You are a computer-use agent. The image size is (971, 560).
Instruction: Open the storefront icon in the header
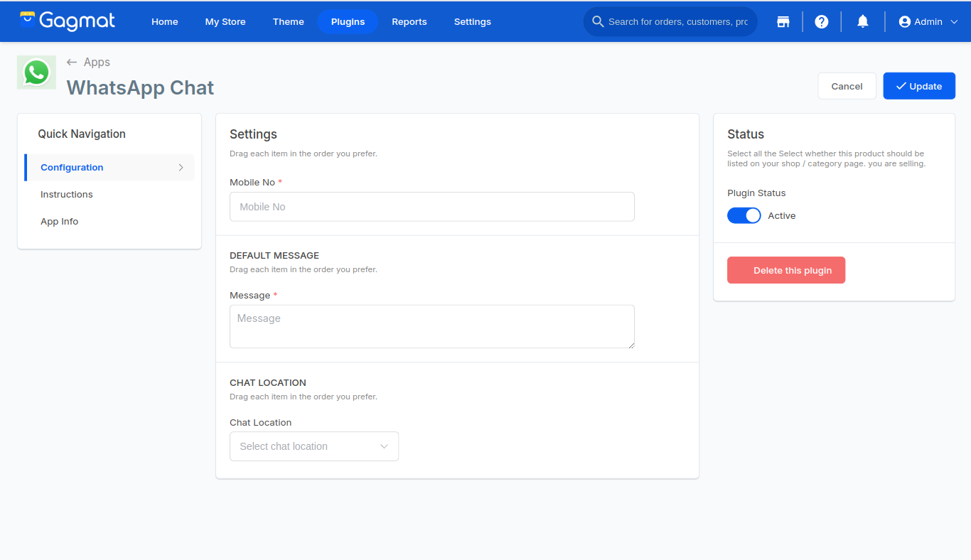pyautogui.click(x=783, y=22)
